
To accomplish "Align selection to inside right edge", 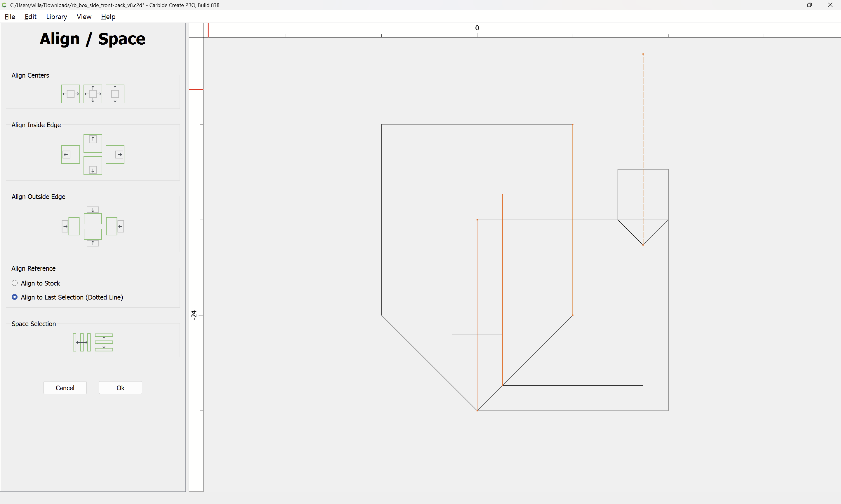I will (x=115, y=155).
